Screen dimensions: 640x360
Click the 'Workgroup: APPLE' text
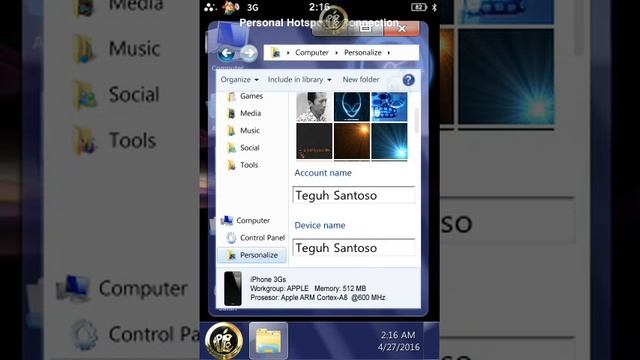point(280,289)
